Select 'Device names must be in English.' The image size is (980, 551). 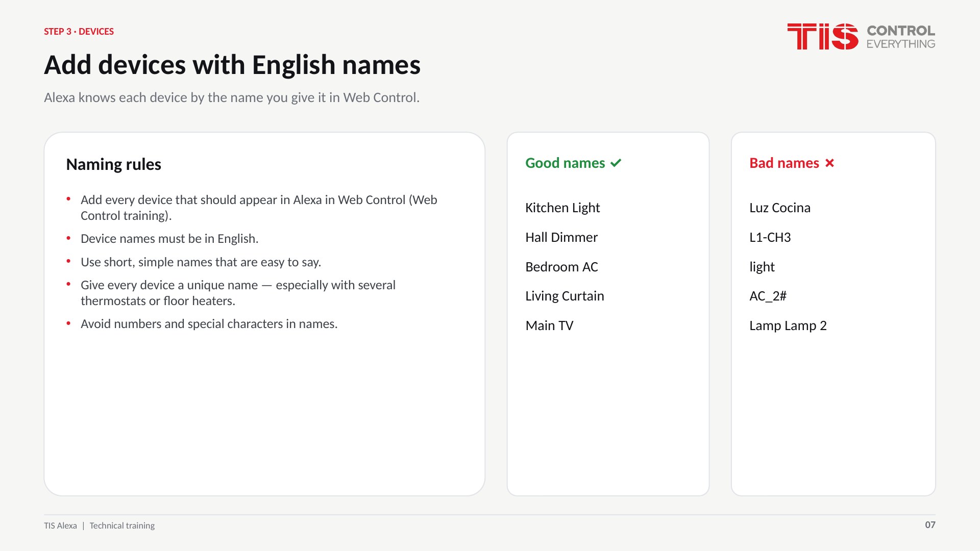pyautogui.click(x=169, y=239)
